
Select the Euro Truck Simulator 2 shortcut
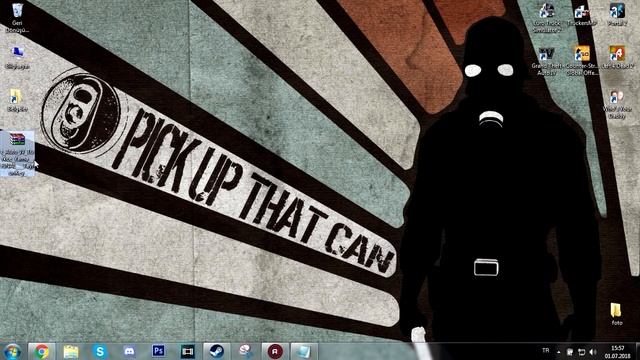(x=547, y=17)
